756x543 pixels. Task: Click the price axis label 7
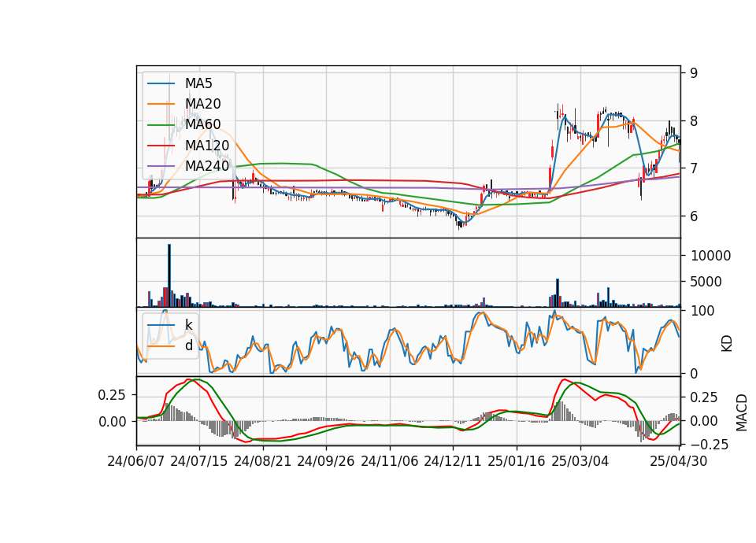694,168
